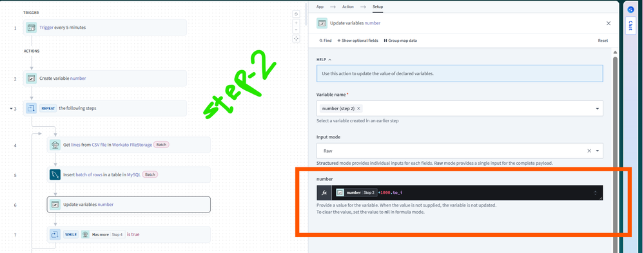Click the Repeat loop icon in step 3
The width and height of the screenshot is (644, 253).
click(x=31, y=108)
